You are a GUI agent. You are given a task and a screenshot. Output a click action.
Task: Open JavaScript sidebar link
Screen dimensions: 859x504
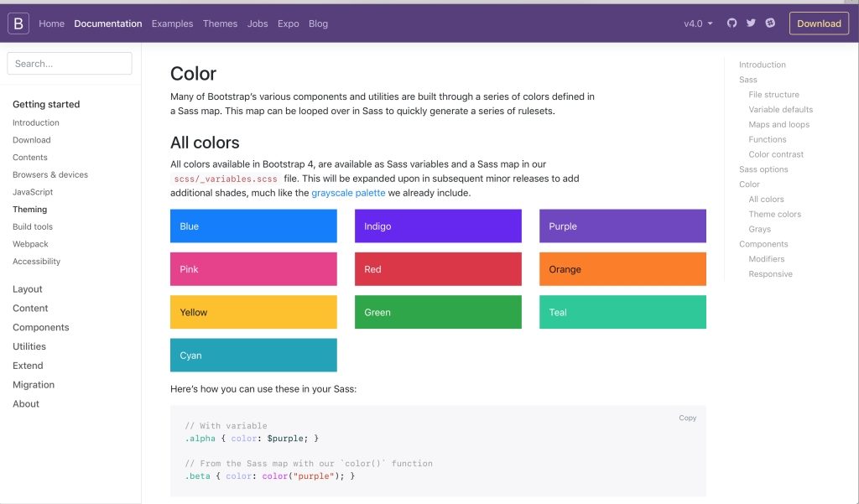coord(33,192)
